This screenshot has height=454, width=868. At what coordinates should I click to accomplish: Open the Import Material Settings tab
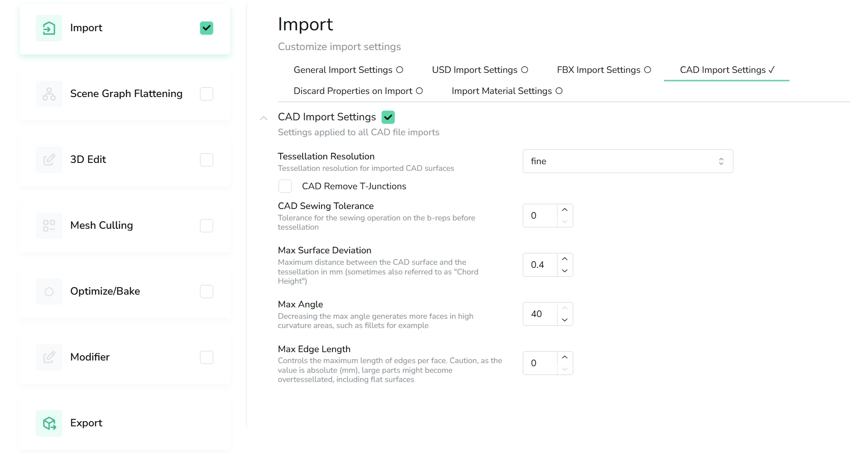tap(507, 91)
